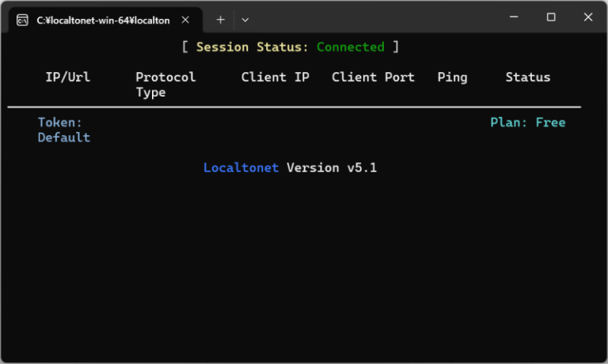608x364 pixels.
Task: Click the Version v5.1 text
Action: click(332, 168)
